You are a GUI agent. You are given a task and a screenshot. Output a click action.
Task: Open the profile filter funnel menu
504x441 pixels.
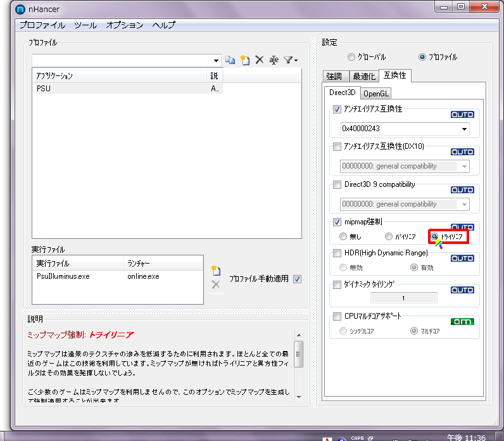(290, 60)
